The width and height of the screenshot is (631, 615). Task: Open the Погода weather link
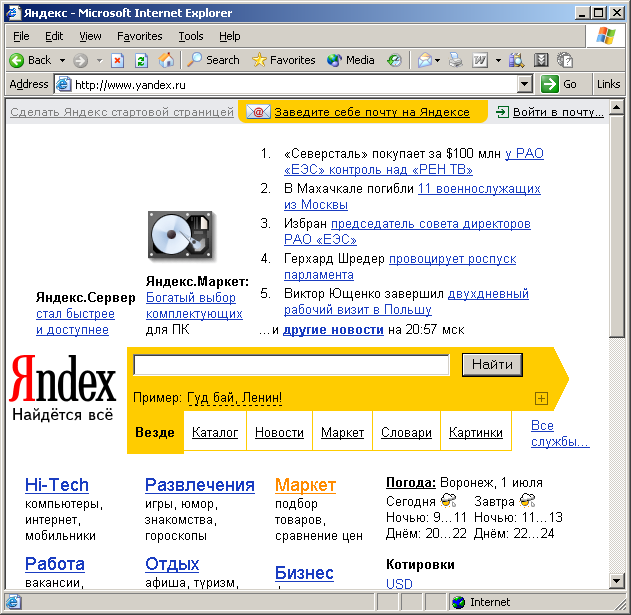(x=411, y=482)
